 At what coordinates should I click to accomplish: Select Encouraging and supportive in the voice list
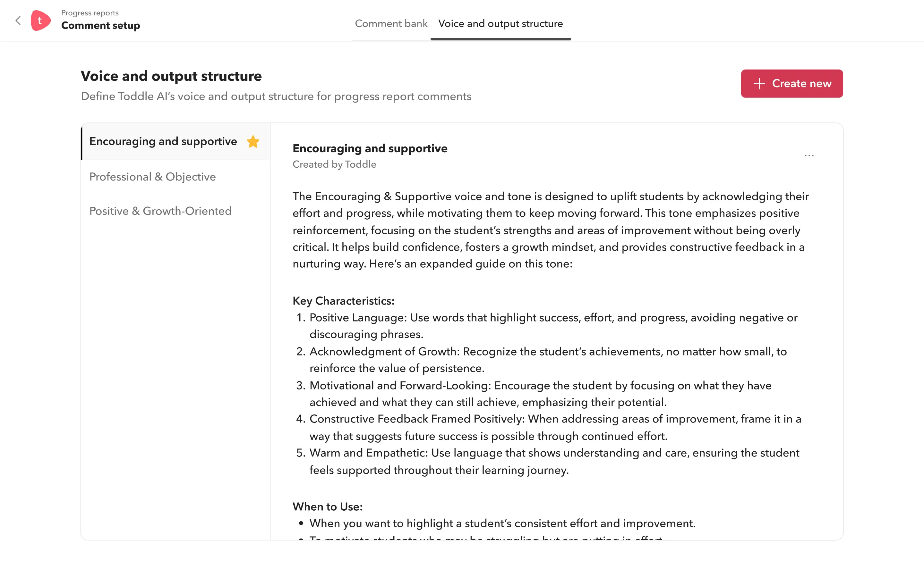click(x=163, y=142)
